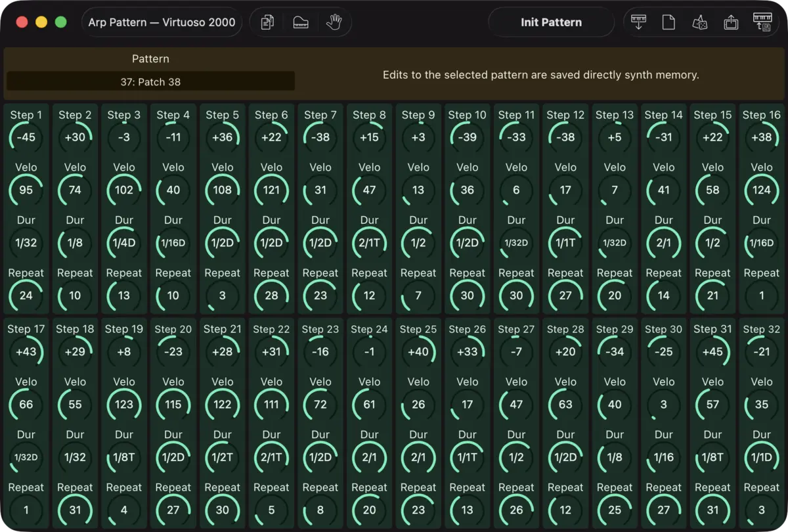788x532 pixels.
Task: Click the keyboard with save disk icon
Action: click(x=762, y=22)
